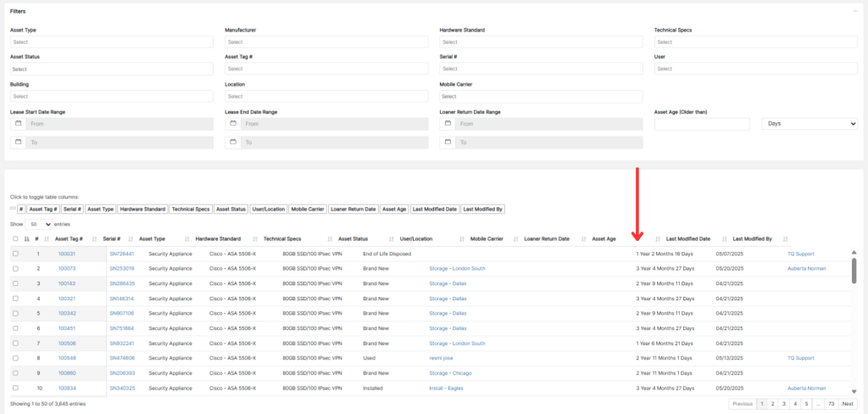Open asset tag link 100031
The height and width of the screenshot is (414, 868).
pos(66,254)
